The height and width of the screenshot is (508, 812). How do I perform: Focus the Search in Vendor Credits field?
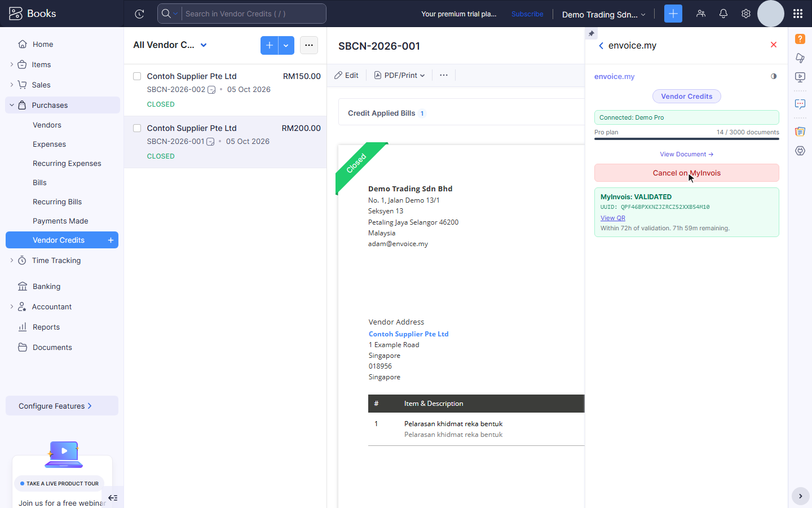pyautogui.click(x=254, y=14)
